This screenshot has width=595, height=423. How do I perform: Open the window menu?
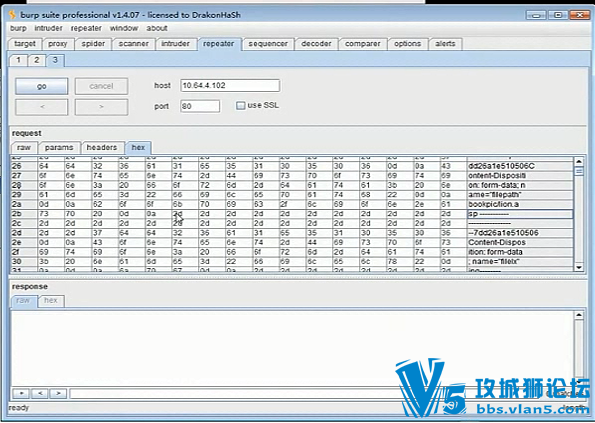[124, 28]
